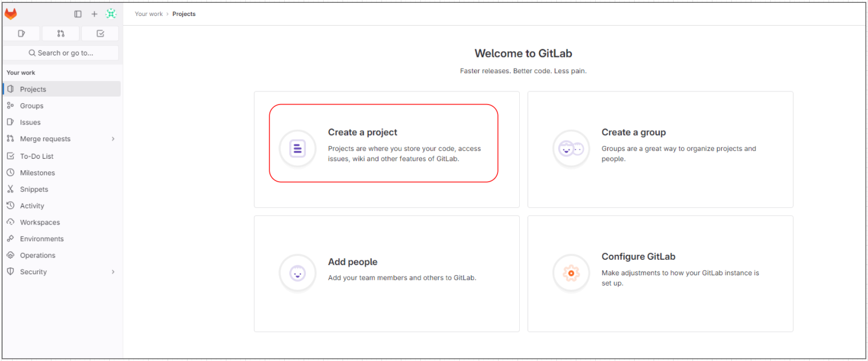Open to-do items shortcut button

point(100,34)
